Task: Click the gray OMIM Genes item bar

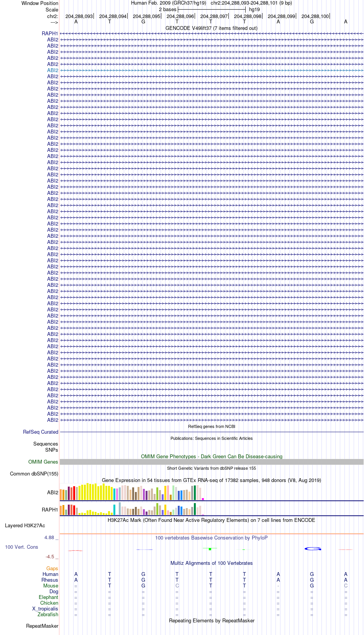Action: pos(212,462)
